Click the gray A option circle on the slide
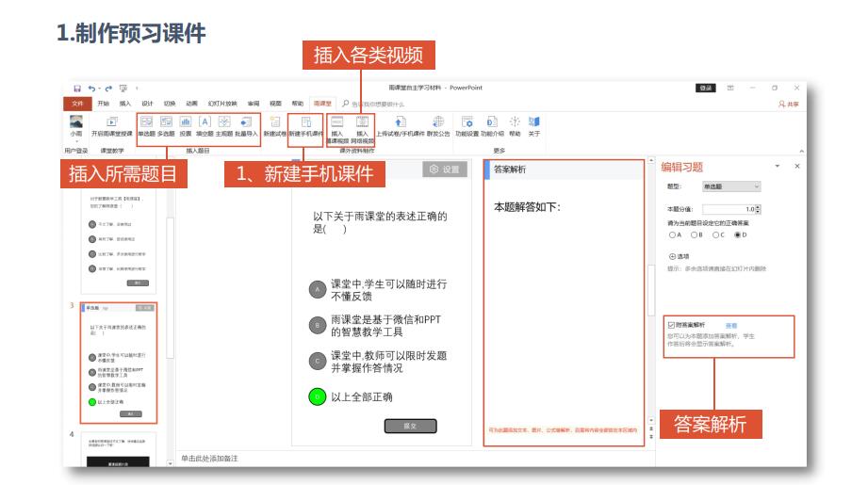The width and height of the screenshot is (868, 485). [x=318, y=290]
